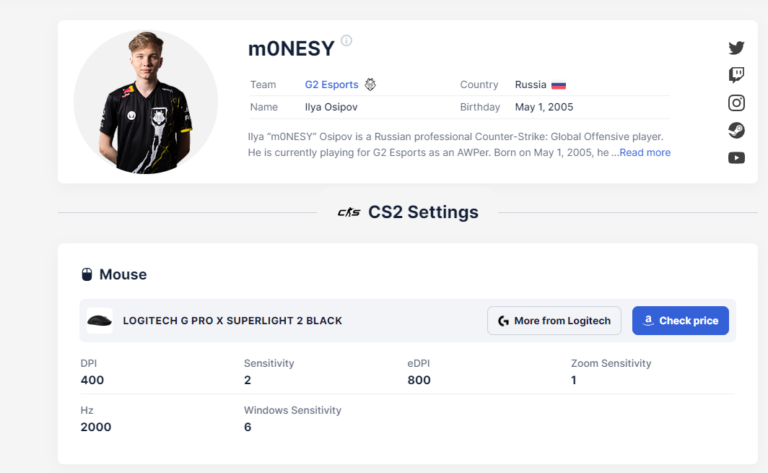Open m0NESY's Twitch channel
This screenshot has width=768, height=473.
(736, 75)
